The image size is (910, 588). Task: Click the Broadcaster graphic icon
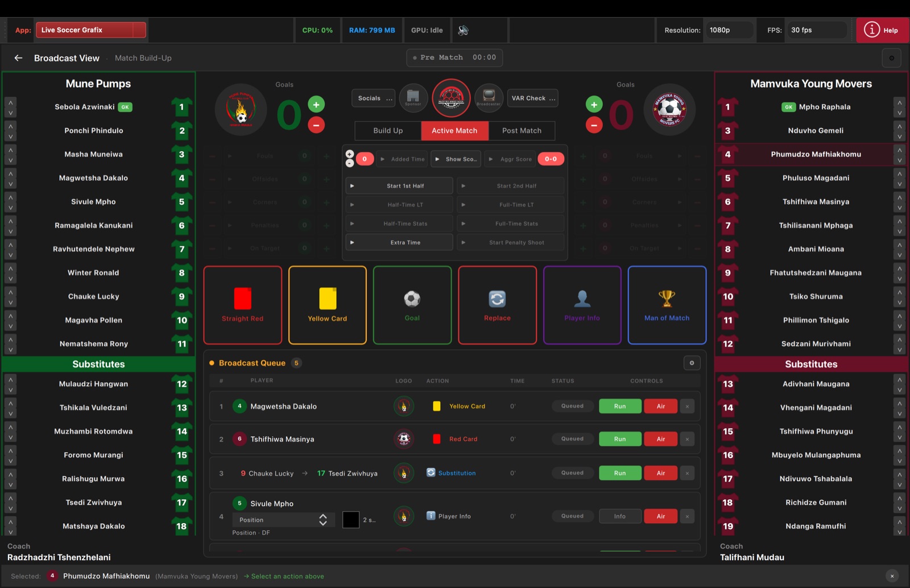click(489, 98)
